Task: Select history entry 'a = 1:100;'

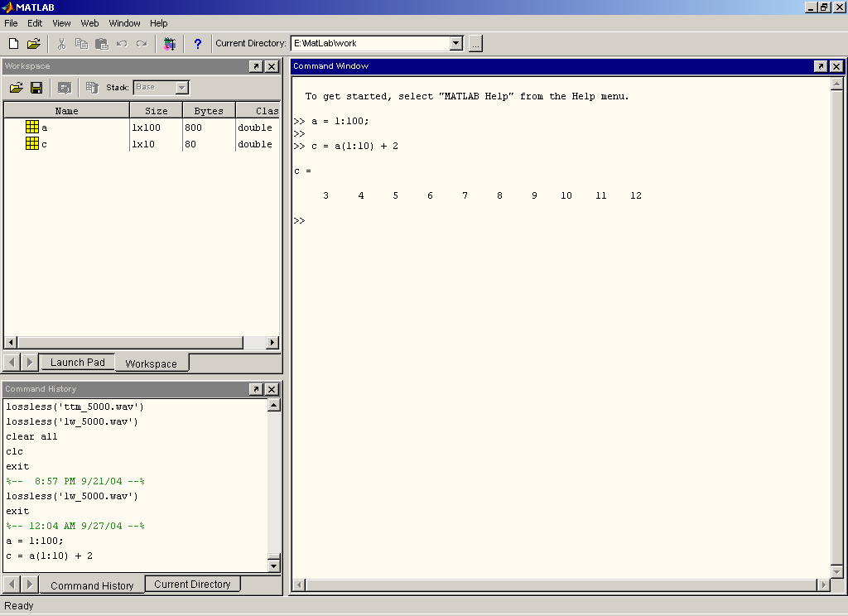Action: (35, 541)
